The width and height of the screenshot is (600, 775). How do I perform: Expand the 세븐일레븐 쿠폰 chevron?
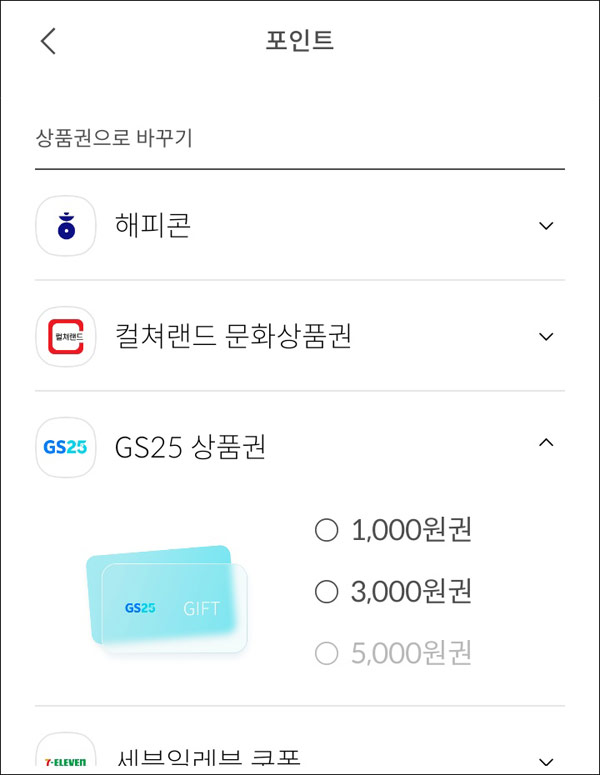pos(546,761)
